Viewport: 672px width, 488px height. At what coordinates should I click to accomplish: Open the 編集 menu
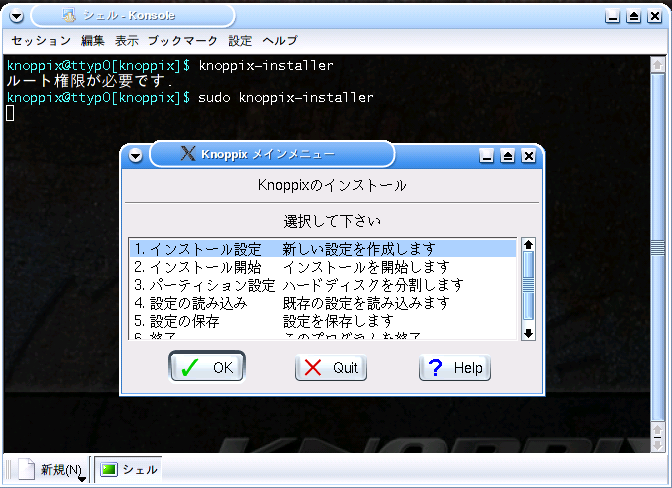93,41
